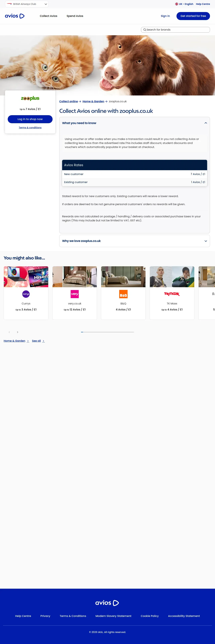Open Cookie Policy link
Screen dimensions: 215x644
pyautogui.click(x=150, y=616)
